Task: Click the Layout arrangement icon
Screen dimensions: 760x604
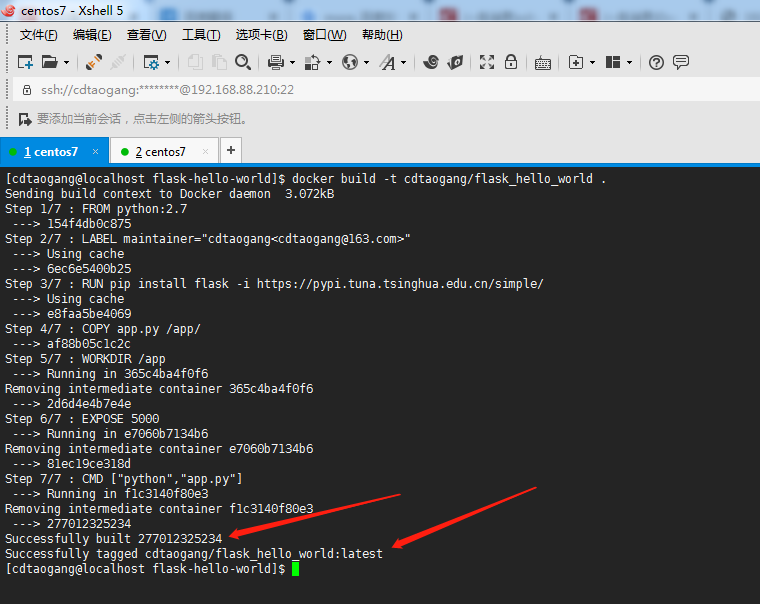Action: pos(613,63)
